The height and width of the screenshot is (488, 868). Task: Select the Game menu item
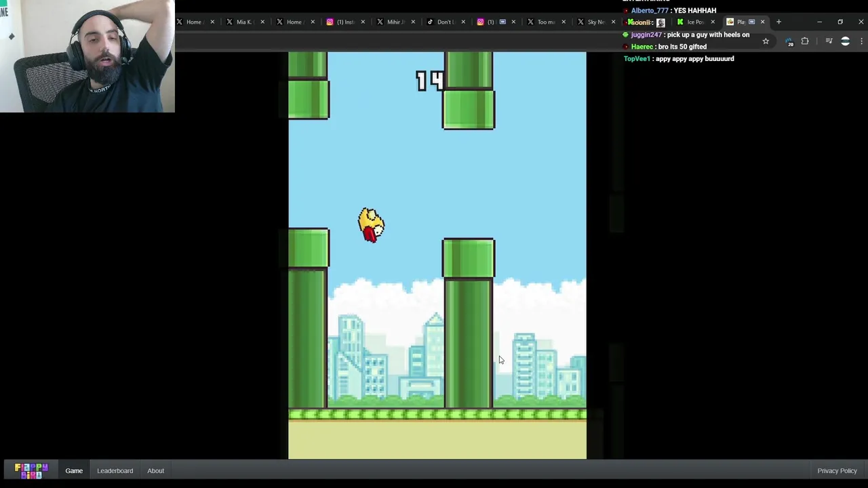tap(74, 471)
